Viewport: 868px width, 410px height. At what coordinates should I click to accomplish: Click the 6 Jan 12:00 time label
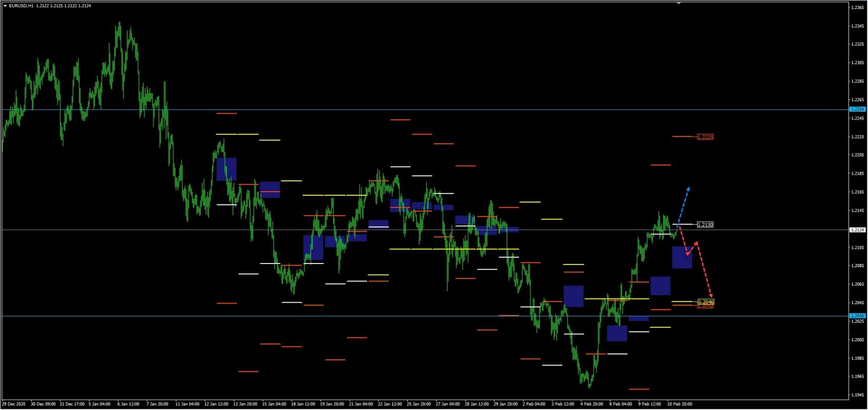pos(129,404)
